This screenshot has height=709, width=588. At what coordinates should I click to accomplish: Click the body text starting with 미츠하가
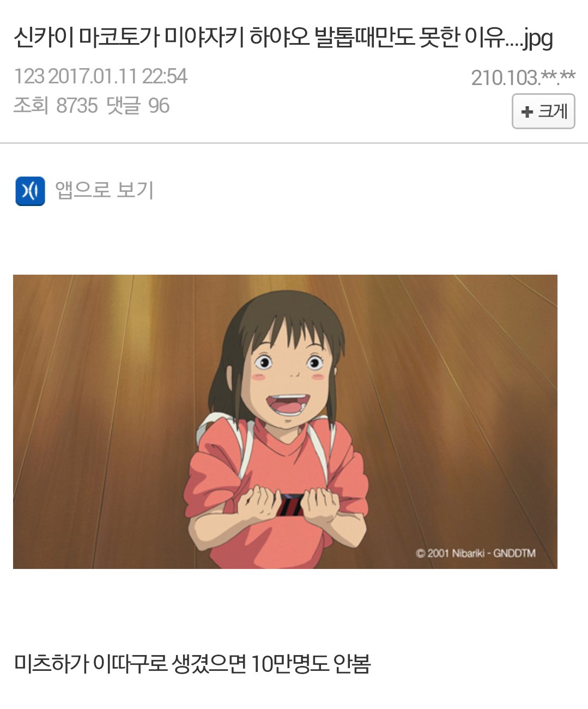tap(192, 664)
